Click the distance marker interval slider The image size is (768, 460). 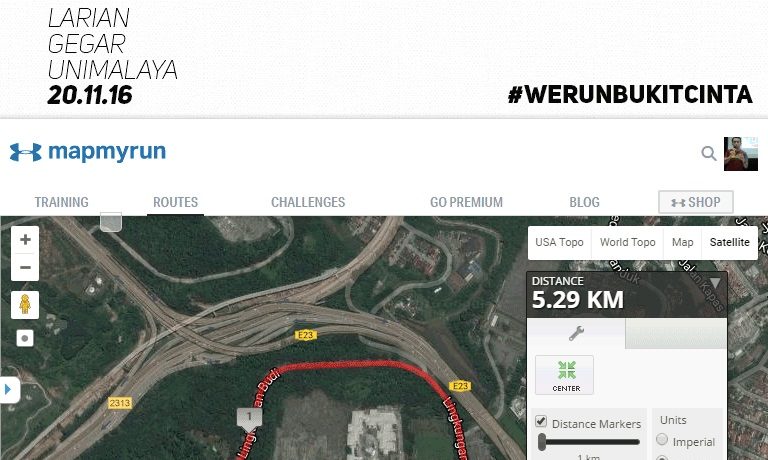591,442
